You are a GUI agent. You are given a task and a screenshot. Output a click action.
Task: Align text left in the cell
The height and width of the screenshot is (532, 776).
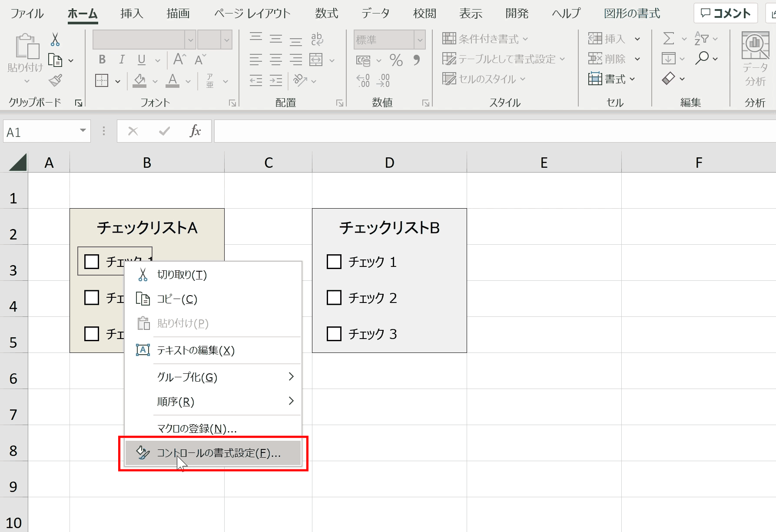(256, 59)
